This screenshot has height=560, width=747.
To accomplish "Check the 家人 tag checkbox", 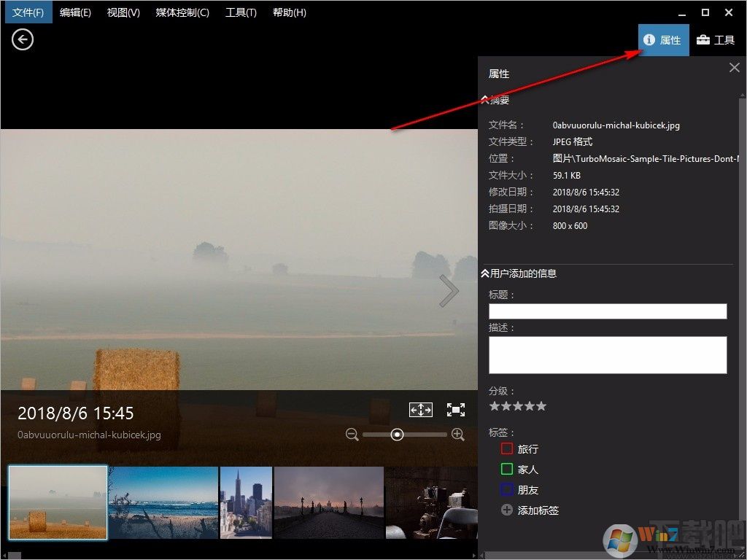I will pos(507,469).
